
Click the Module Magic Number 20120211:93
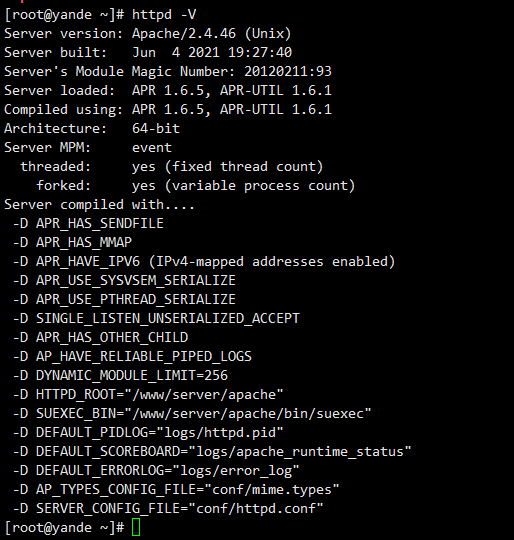coord(288,72)
